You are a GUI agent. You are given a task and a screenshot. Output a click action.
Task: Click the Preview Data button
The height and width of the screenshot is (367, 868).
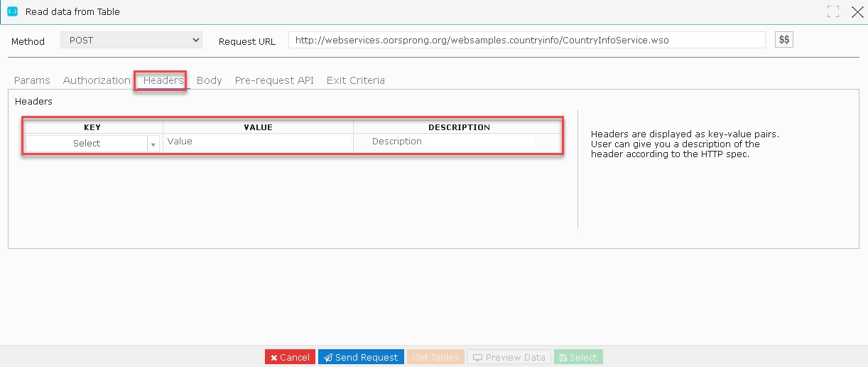pyautogui.click(x=509, y=357)
